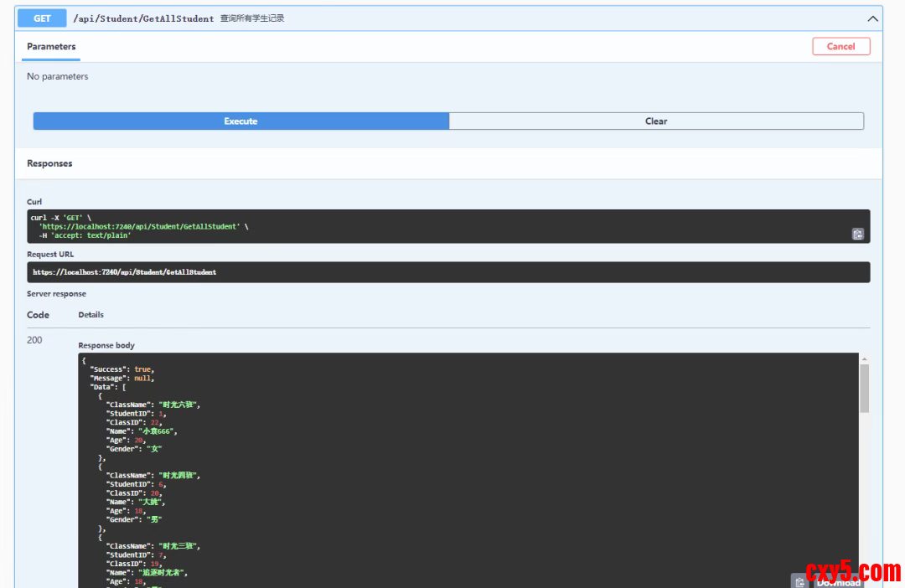Click the response body scrollbar up arrow

(x=864, y=358)
